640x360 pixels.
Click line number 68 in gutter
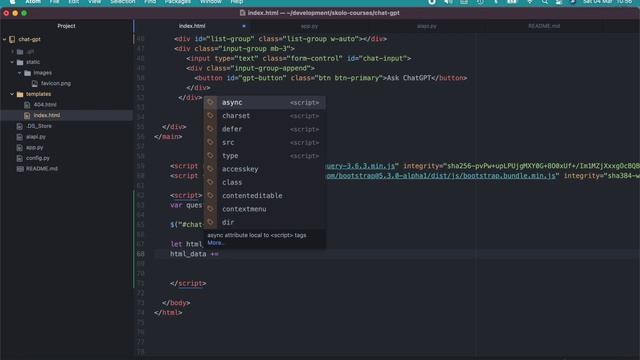pyautogui.click(x=140, y=254)
